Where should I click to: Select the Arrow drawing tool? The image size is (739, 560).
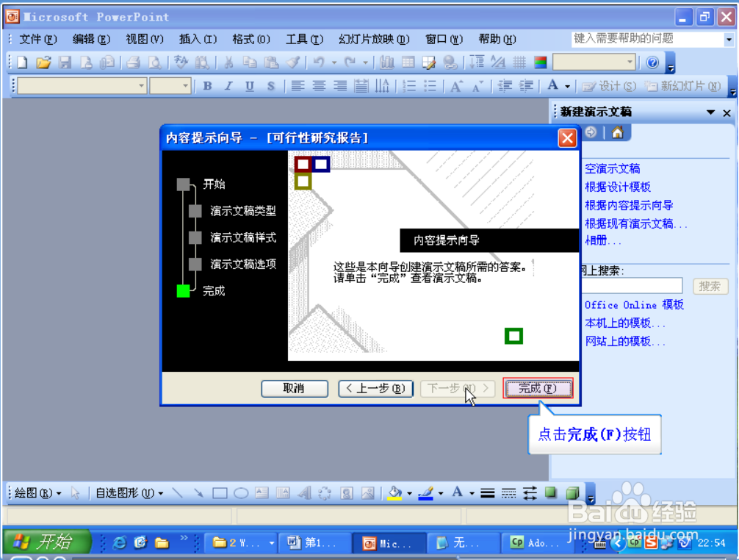pos(198,493)
